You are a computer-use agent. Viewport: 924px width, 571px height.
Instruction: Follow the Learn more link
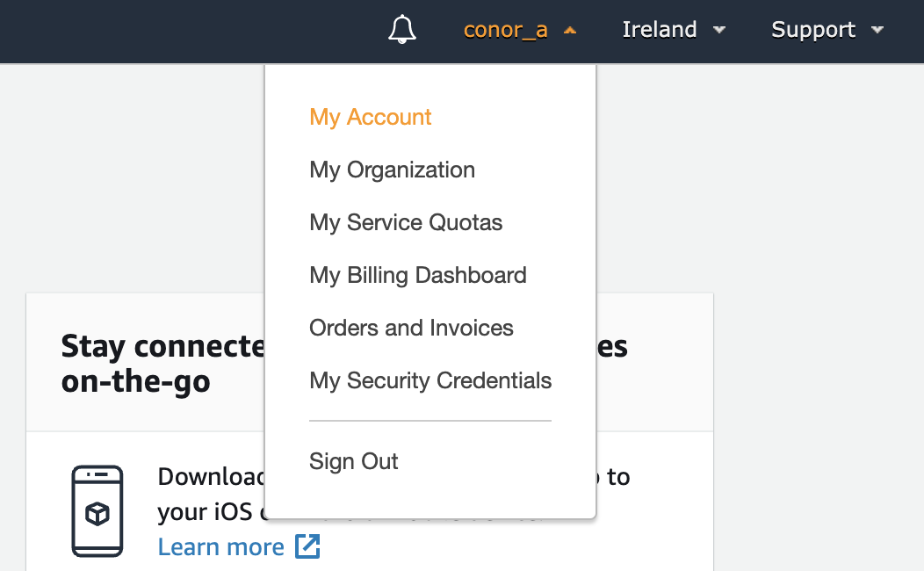tap(220, 546)
